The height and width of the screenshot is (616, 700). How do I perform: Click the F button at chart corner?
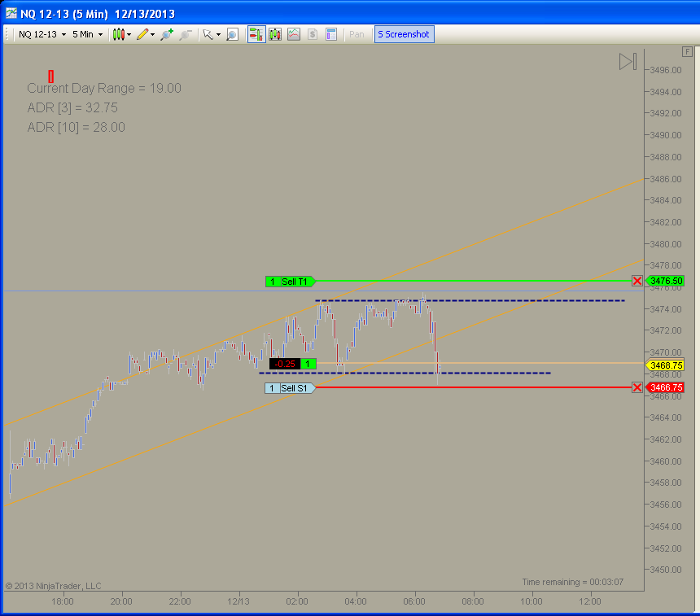click(687, 52)
